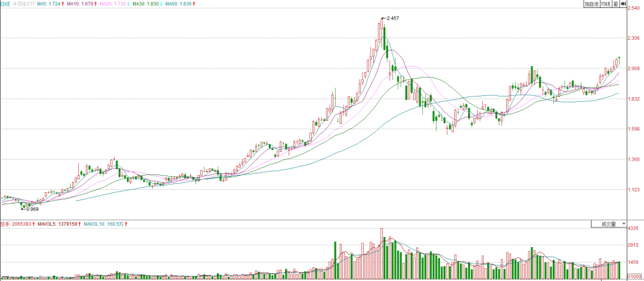Select the MA5: 1.724 indicator text

tap(50, 4)
